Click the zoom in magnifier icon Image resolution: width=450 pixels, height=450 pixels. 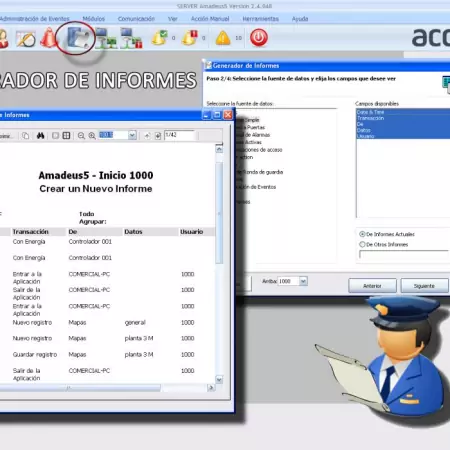pyautogui.click(x=92, y=135)
